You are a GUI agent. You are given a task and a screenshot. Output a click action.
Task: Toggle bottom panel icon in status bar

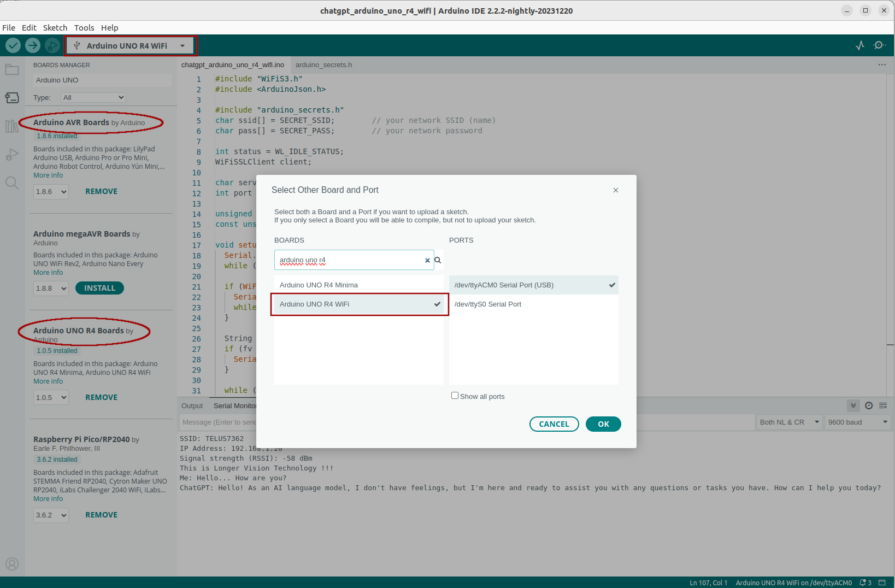(882, 583)
